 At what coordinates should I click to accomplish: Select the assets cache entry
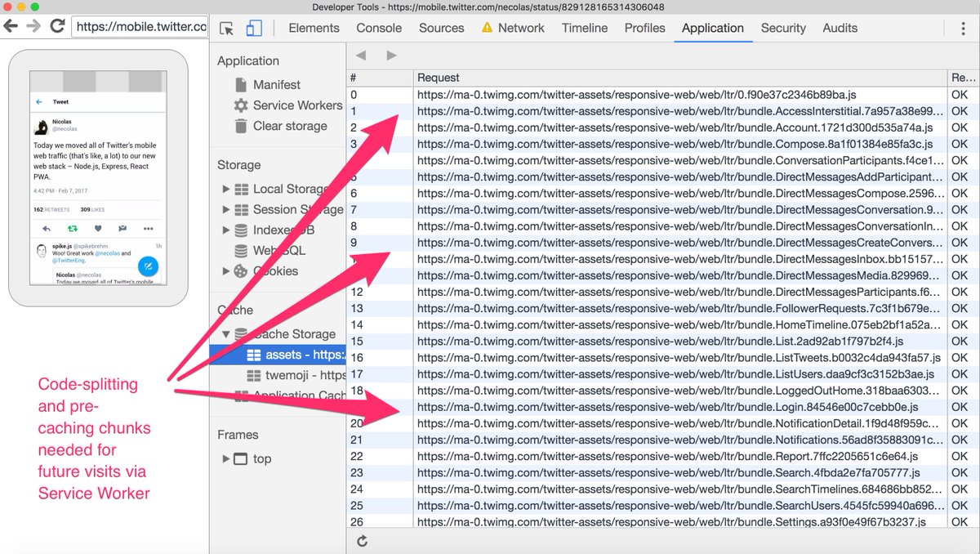point(278,355)
